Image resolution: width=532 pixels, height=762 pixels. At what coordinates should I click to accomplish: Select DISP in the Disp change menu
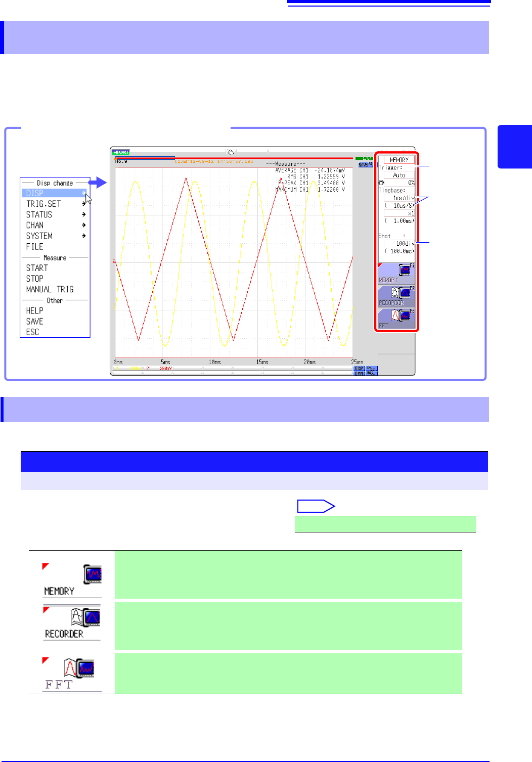click(55, 193)
